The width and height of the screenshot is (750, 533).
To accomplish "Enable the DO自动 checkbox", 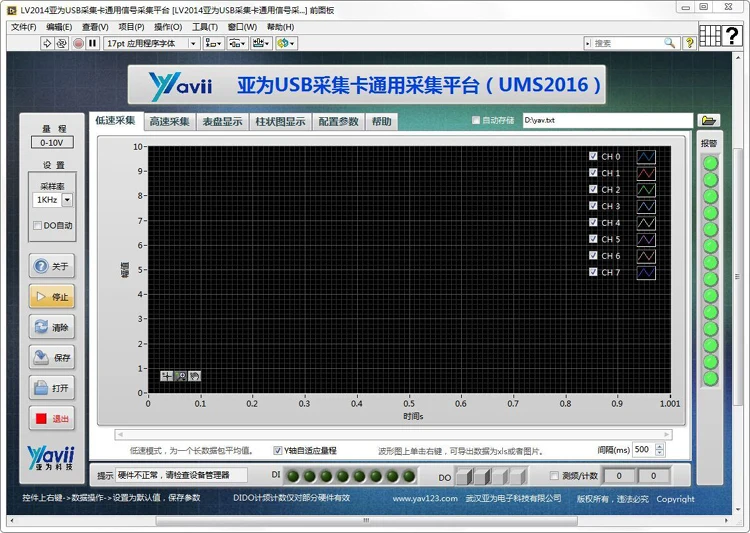I will coord(37,225).
